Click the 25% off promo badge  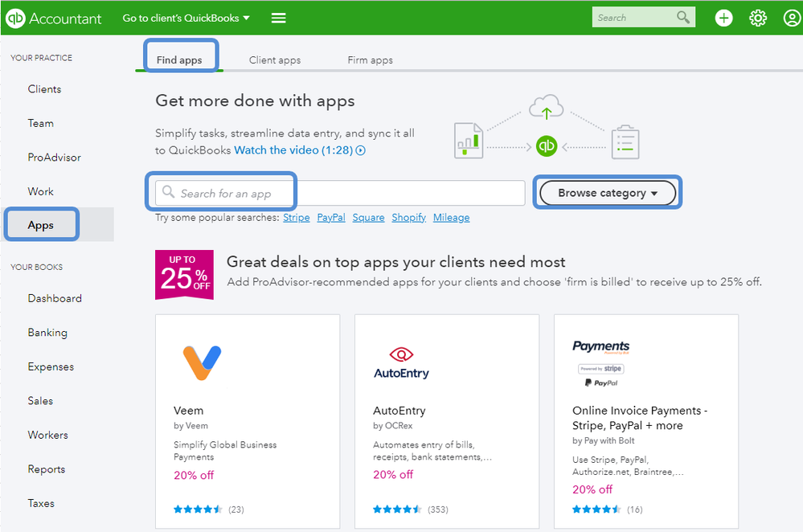click(x=184, y=275)
